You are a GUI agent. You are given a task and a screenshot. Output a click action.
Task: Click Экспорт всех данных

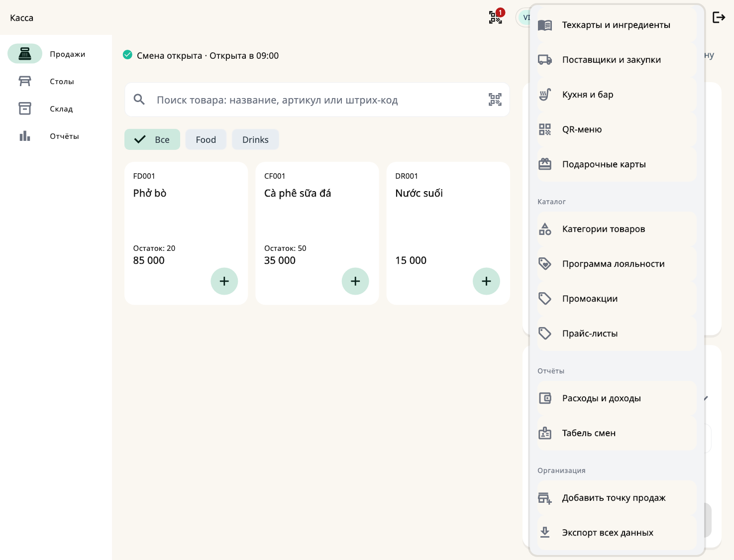617,533
